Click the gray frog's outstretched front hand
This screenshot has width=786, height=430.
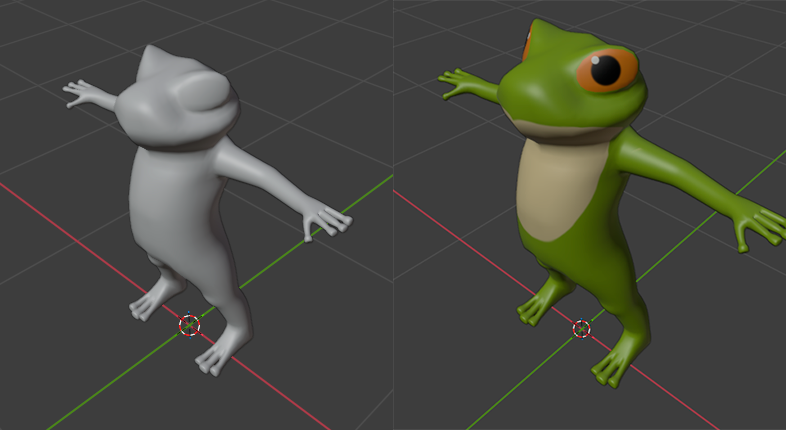click(x=322, y=220)
